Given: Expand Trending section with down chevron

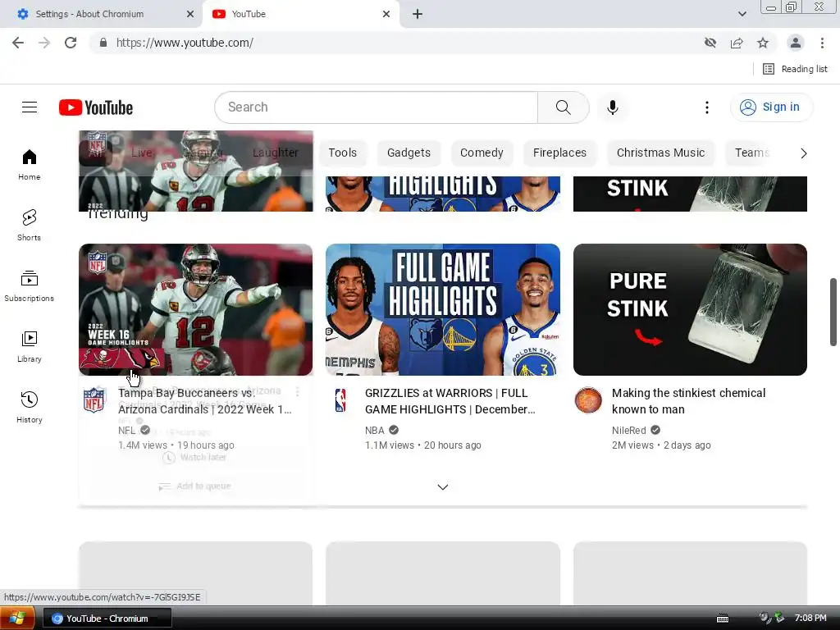Looking at the screenshot, I should point(442,487).
